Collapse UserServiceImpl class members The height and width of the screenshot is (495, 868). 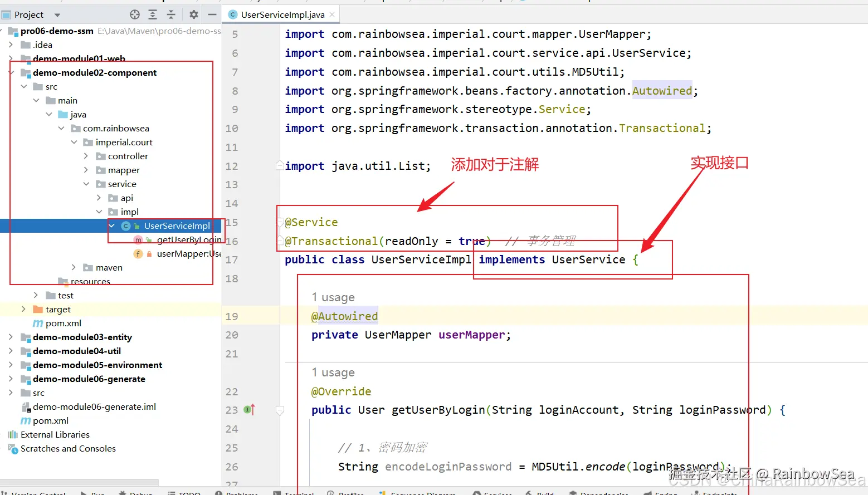(x=111, y=226)
